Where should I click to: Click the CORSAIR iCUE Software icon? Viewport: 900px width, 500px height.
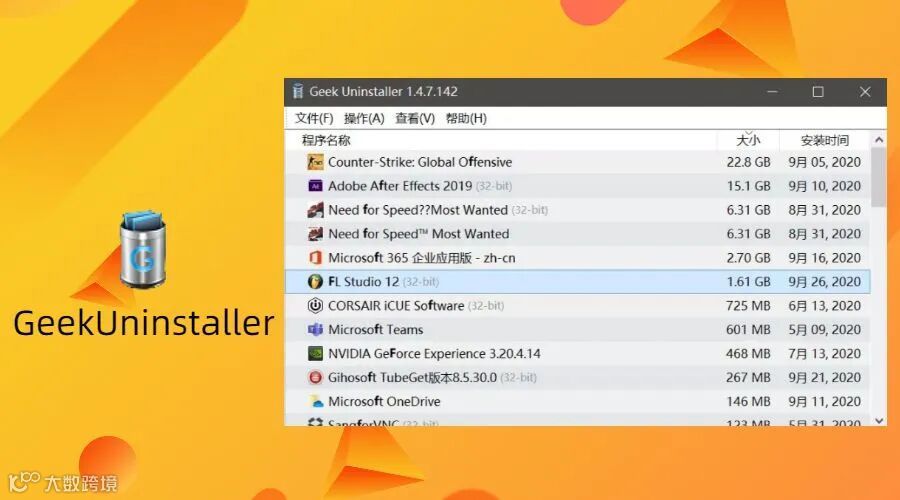[315, 305]
